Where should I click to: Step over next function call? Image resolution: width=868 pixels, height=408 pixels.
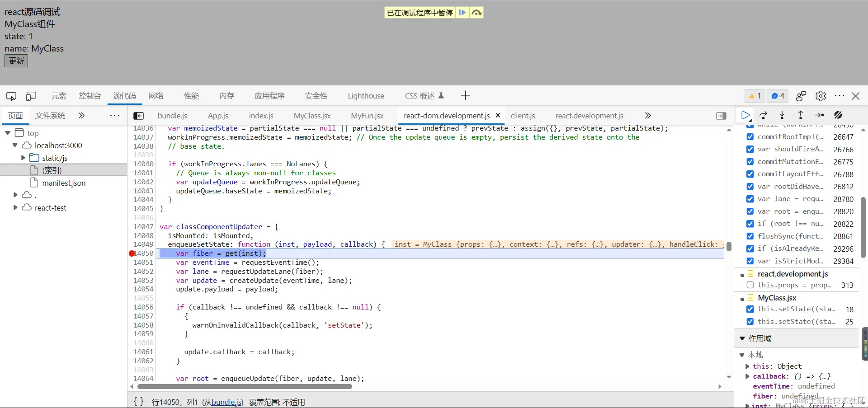tap(764, 115)
